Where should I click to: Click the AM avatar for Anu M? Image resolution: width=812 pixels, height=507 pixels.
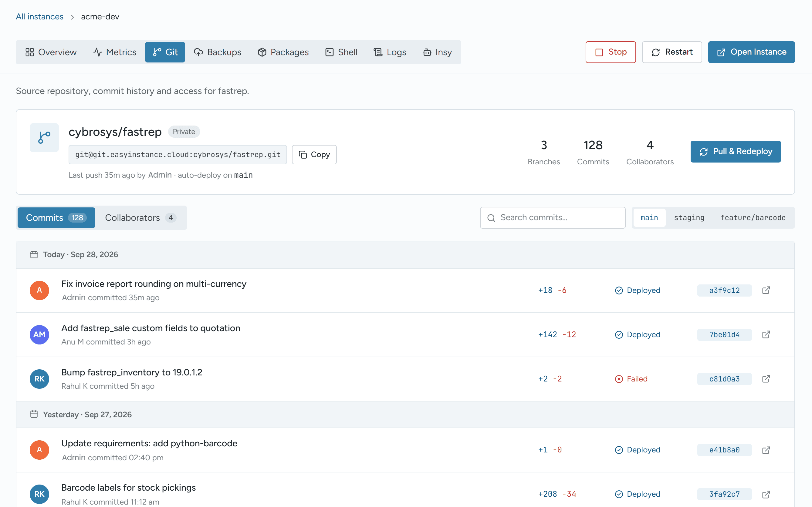[x=39, y=334]
